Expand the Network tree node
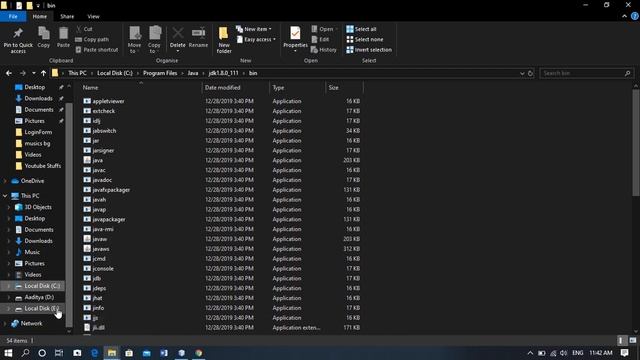640x360 pixels. click(5, 323)
